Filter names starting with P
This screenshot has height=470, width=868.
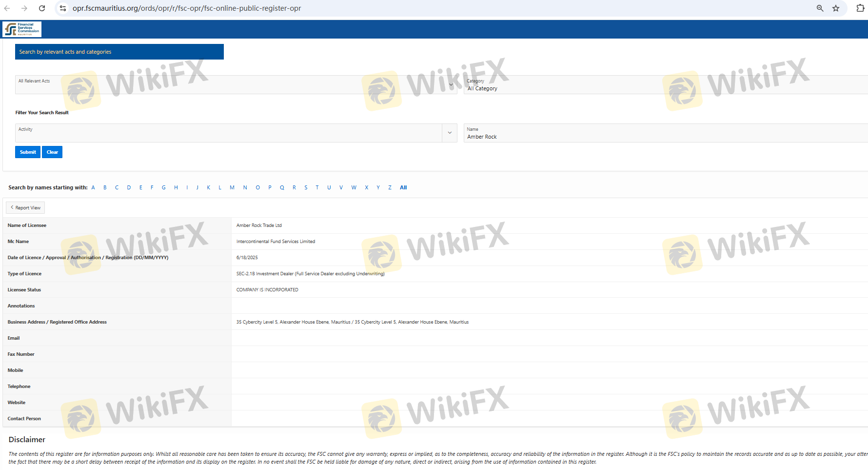point(270,187)
